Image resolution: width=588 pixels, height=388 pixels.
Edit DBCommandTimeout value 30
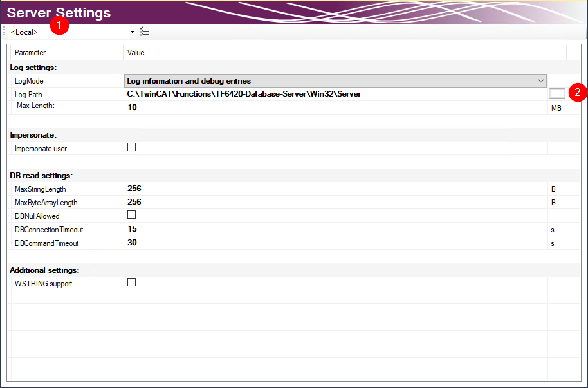335,243
